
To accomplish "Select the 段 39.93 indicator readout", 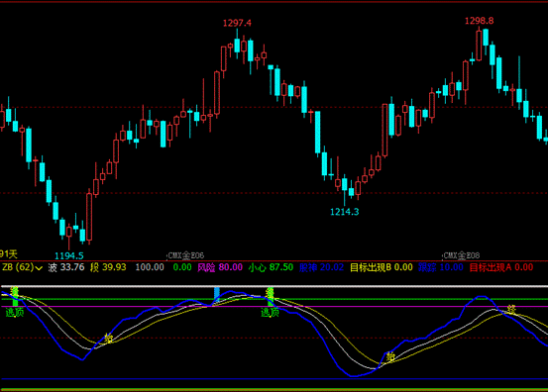I will [108, 267].
